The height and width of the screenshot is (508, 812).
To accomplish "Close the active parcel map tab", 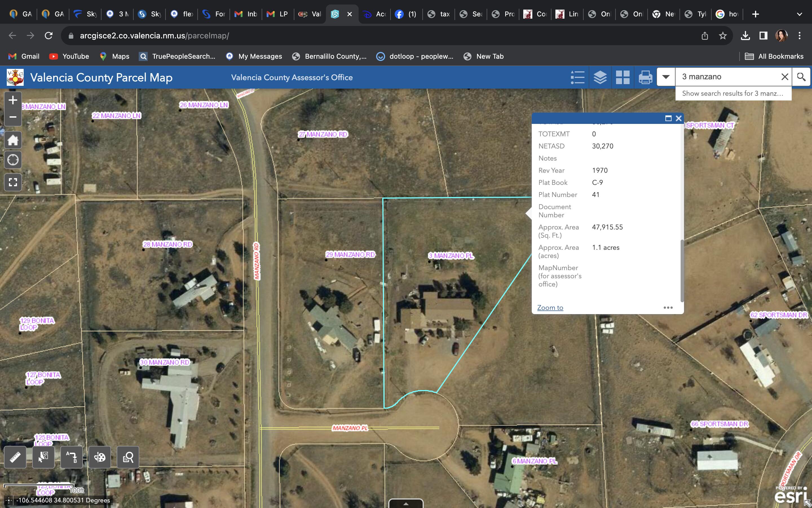I will tap(349, 14).
